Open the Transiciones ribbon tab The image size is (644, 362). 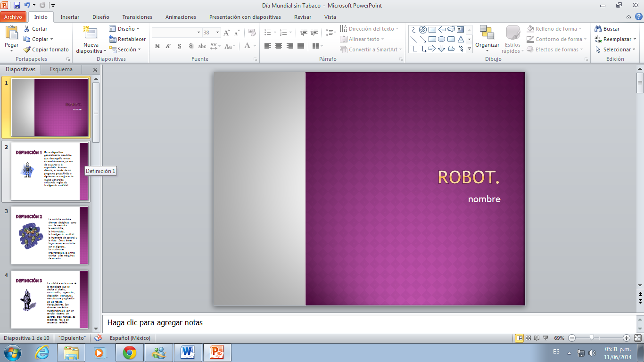[137, 17]
